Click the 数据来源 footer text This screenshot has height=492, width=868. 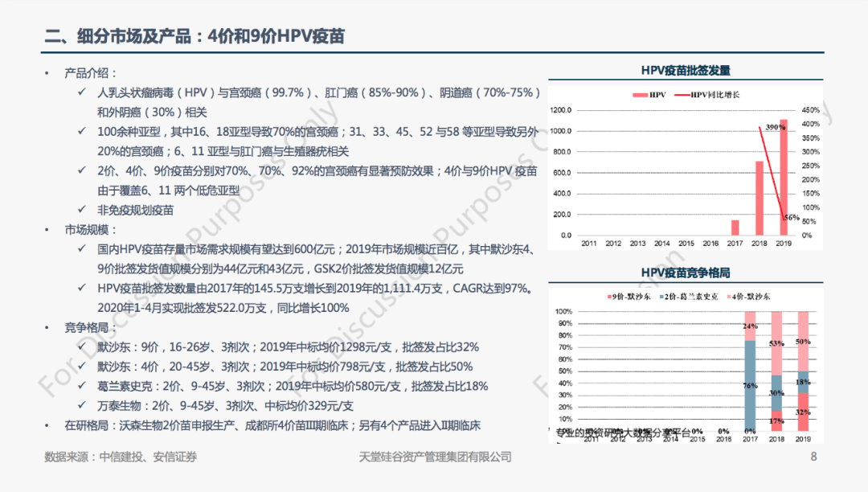coord(121,457)
